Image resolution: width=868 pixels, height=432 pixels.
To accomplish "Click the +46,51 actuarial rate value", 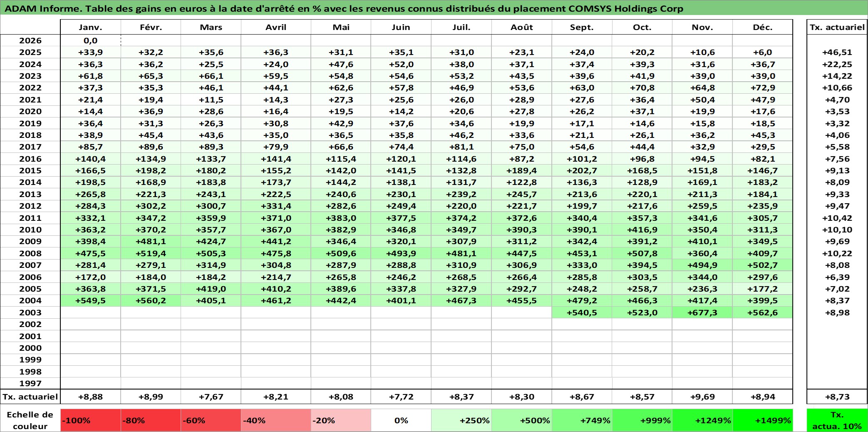I will [x=837, y=52].
